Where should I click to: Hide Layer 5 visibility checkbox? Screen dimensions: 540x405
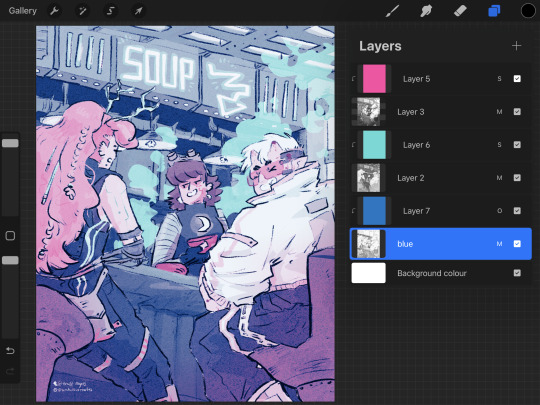(x=517, y=79)
